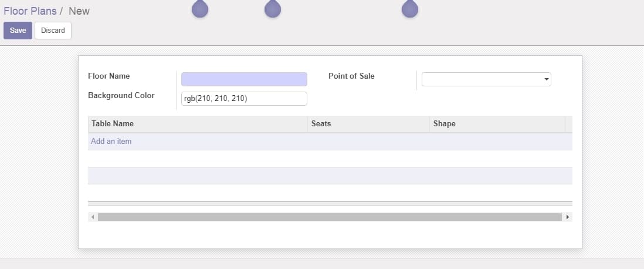Click the horizontal scrollbar thumb
Screen dimensions: 644x269
point(330,217)
